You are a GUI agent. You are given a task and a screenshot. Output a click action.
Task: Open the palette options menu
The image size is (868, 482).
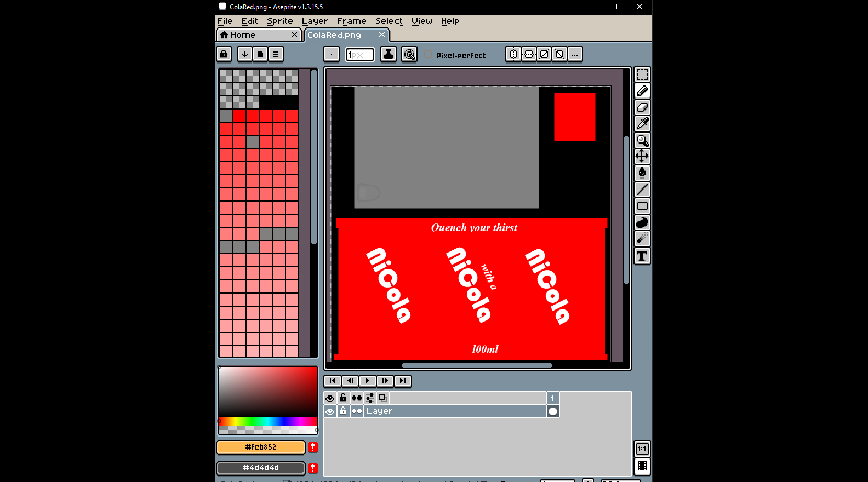pyautogui.click(x=276, y=54)
